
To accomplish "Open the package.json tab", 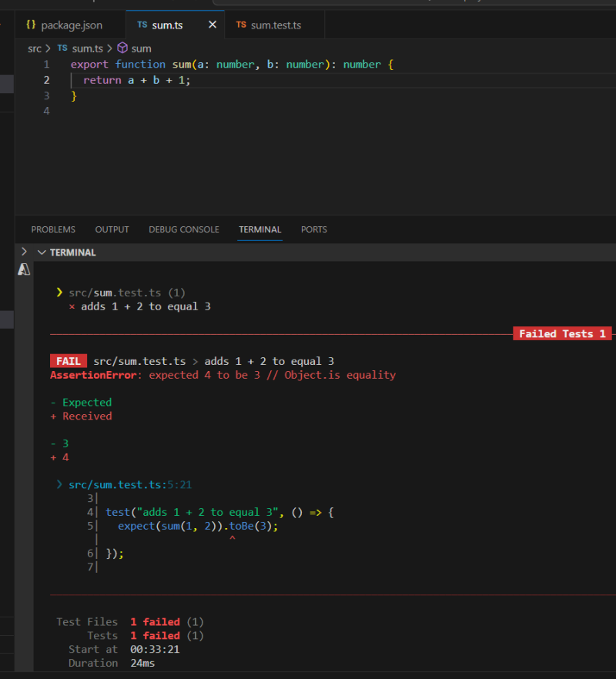I will tap(71, 25).
